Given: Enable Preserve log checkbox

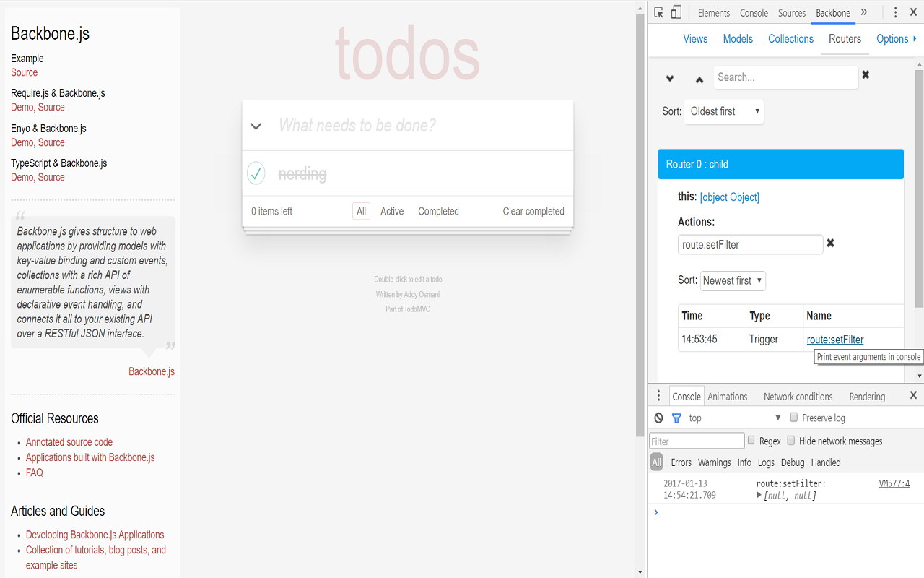Looking at the screenshot, I should (x=793, y=418).
